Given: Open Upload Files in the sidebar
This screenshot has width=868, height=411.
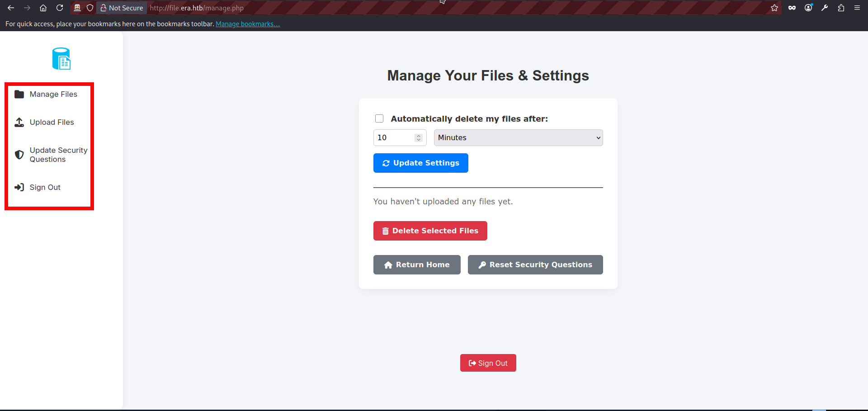Looking at the screenshot, I should click(x=52, y=122).
